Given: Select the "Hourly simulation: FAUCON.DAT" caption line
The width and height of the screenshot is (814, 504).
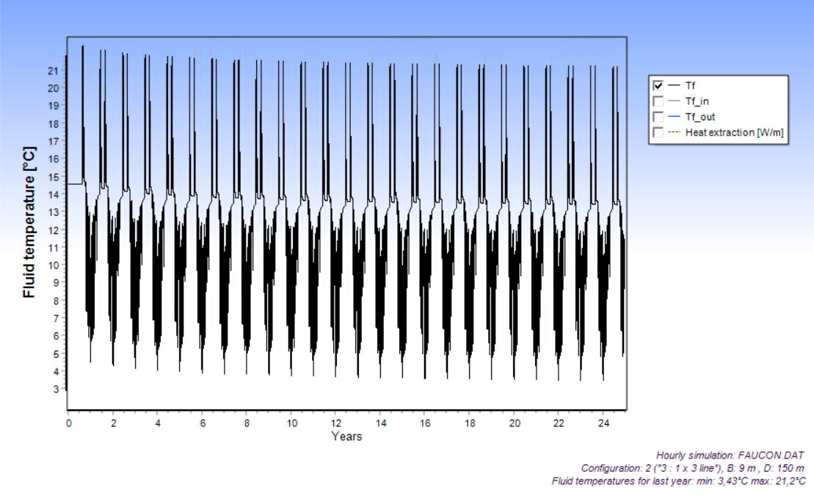Looking at the screenshot, I should [730, 455].
